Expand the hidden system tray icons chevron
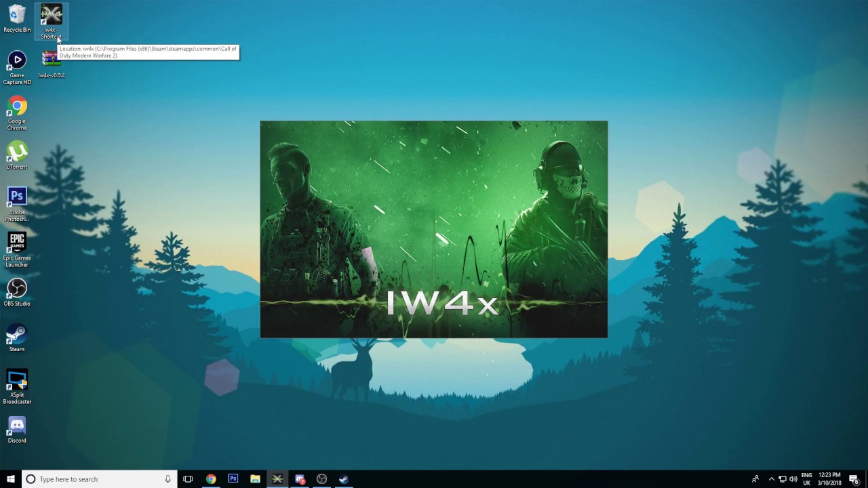 pos(771,479)
